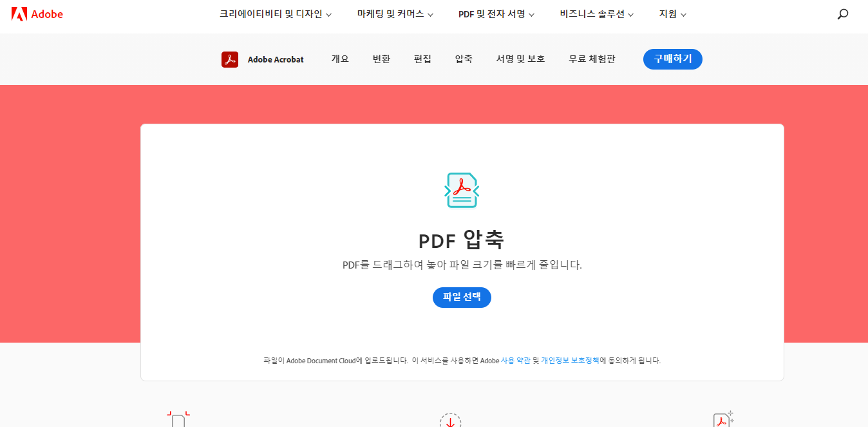This screenshot has height=427, width=868.
Task: Go to the 편집 tab
Action: click(x=422, y=59)
